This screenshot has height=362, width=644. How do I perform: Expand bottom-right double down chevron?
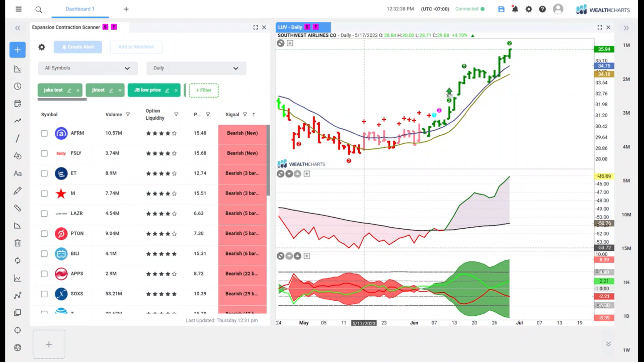click(x=608, y=344)
